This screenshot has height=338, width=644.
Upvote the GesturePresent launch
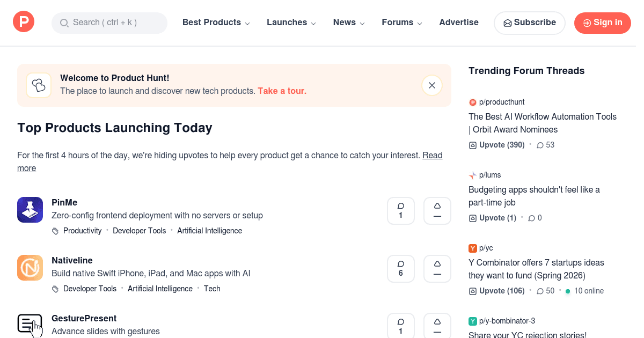(437, 325)
